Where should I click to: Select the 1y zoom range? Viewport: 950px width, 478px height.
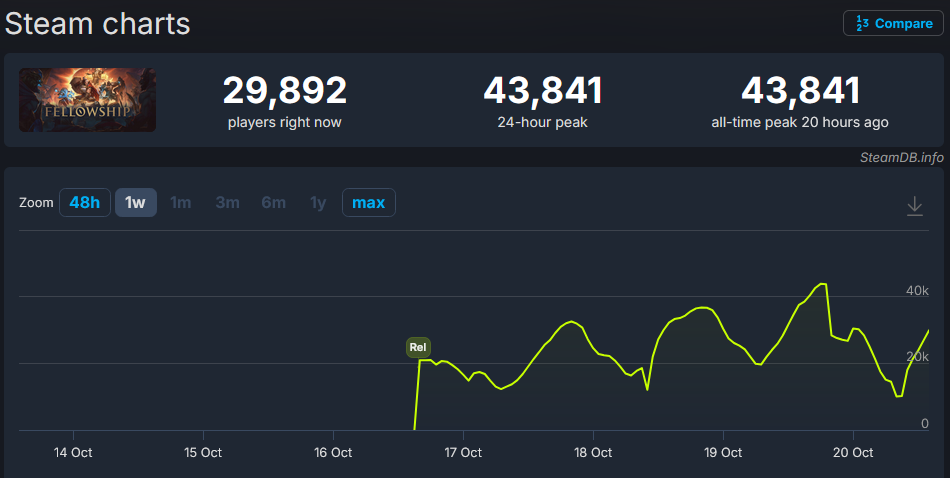point(318,202)
